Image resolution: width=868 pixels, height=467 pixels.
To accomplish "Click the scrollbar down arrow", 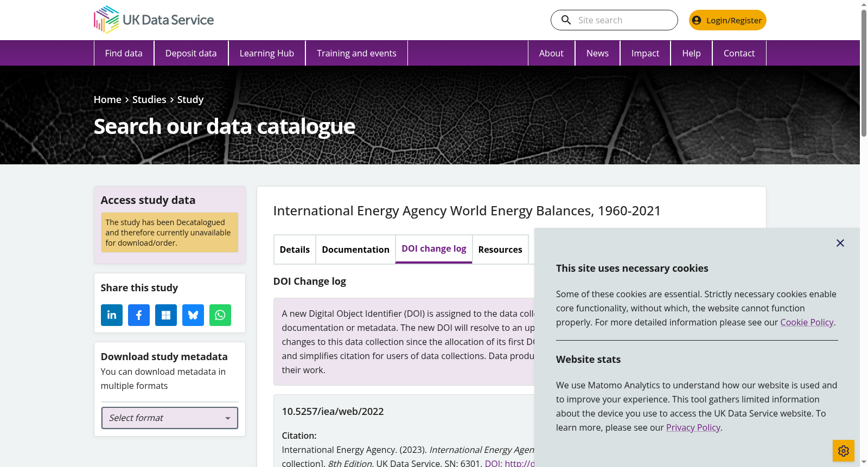I will tap(864, 462).
